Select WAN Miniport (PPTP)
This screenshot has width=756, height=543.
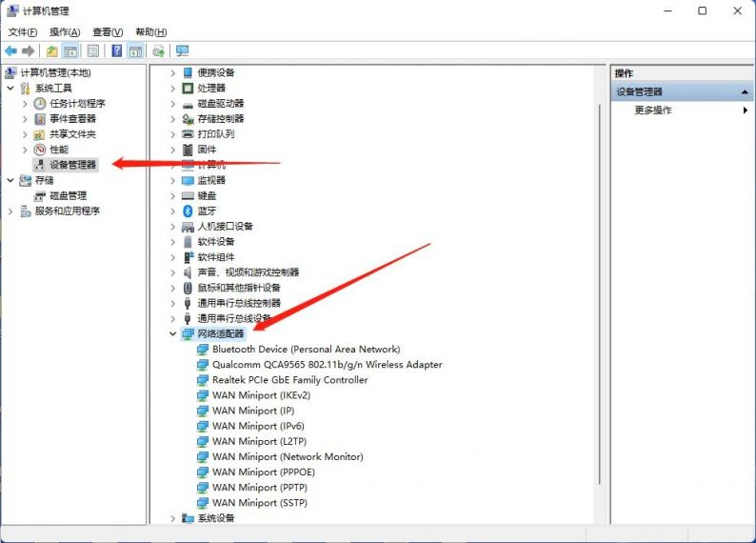pos(260,488)
